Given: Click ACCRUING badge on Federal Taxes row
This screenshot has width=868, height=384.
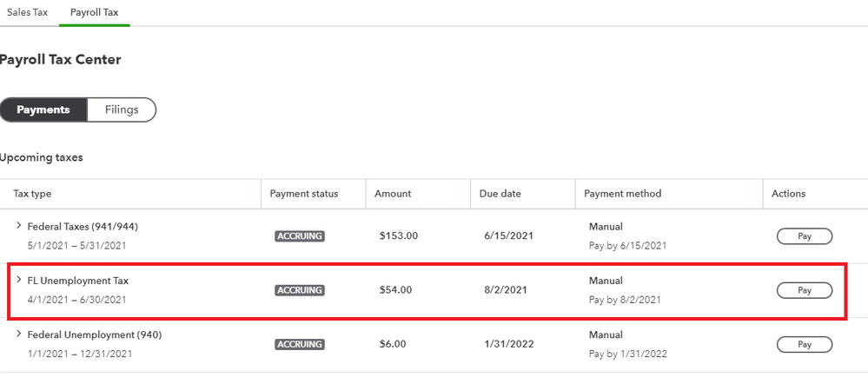Looking at the screenshot, I should [300, 236].
